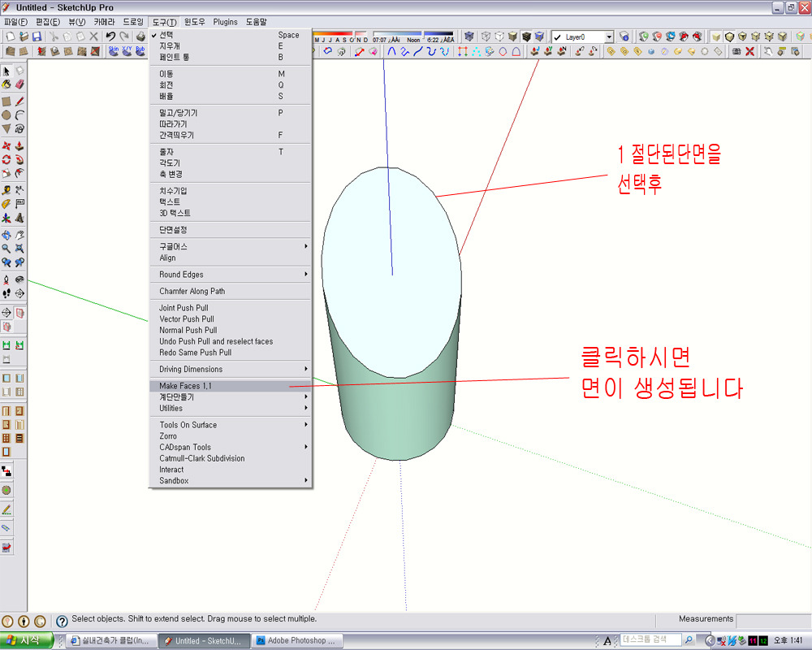This screenshot has width=812, height=650.
Task: Activate the Orbit camera tool
Action: point(6,236)
